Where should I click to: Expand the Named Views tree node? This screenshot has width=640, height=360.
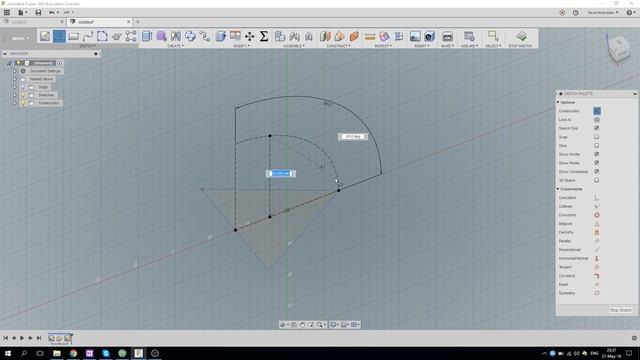coord(15,79)
